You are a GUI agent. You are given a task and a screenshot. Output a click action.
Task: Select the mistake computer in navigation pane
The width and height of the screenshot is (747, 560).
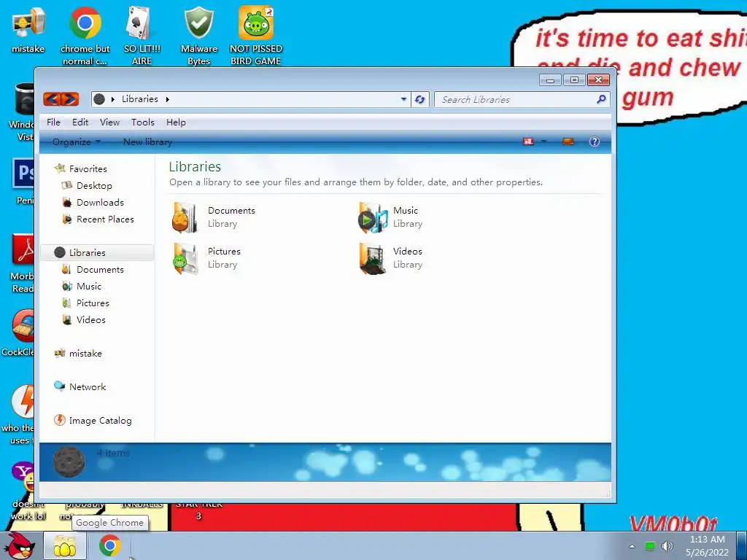click(x=78, y=354)
